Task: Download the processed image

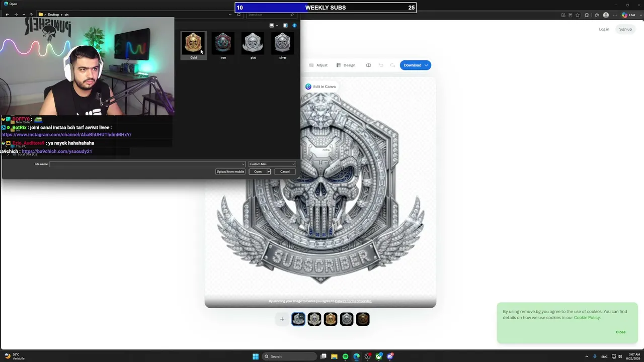Action: coord(412,65)
